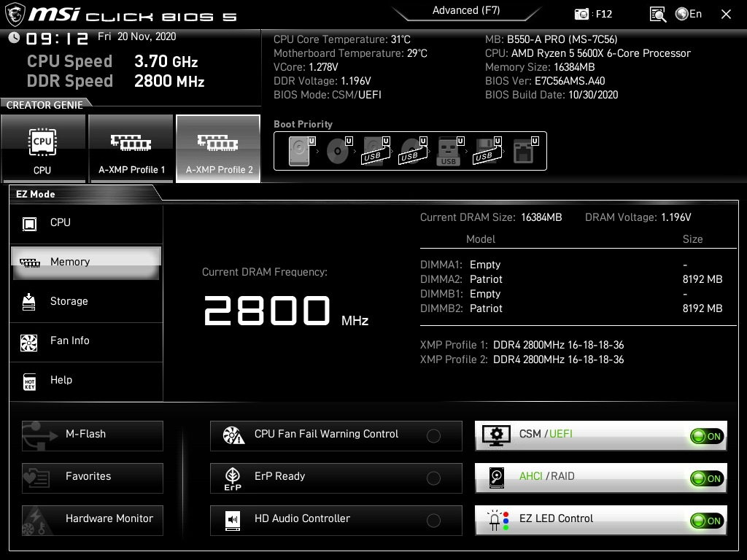747x560 pixels.
Task: Select the hard disk boot device icon
Action: pyautogui.click(x=301, y=151)
